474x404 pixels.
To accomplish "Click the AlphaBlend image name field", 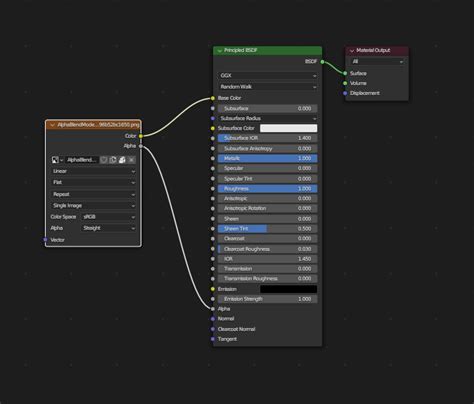I will tap(82, 160).
